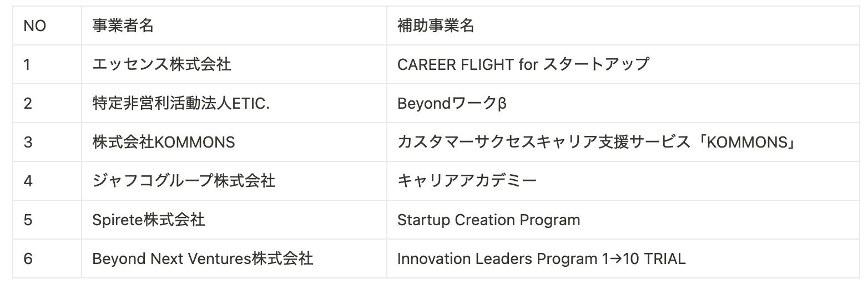The width and height of the screenshot is (868, 289).
Task: Select row number 5 in NO column
Action: pyautogui.click(x=28, y=220)
